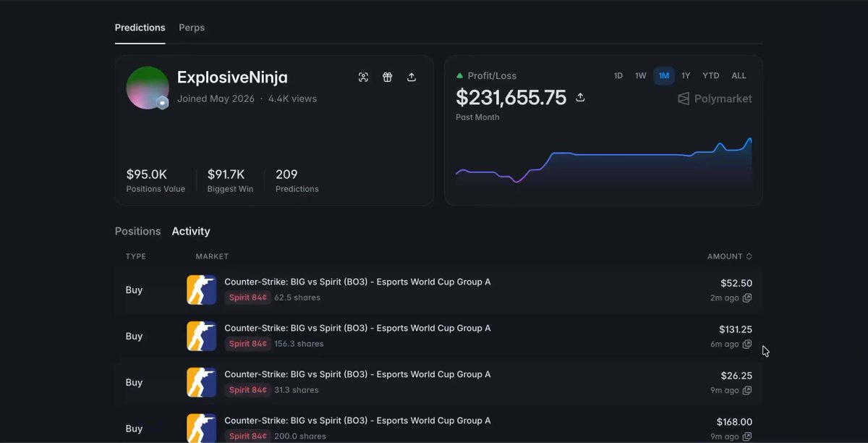Viewport: 868px width, 443px height.
Task: Click the "Joined May 2026" text
Action: (x=216, y=99)
